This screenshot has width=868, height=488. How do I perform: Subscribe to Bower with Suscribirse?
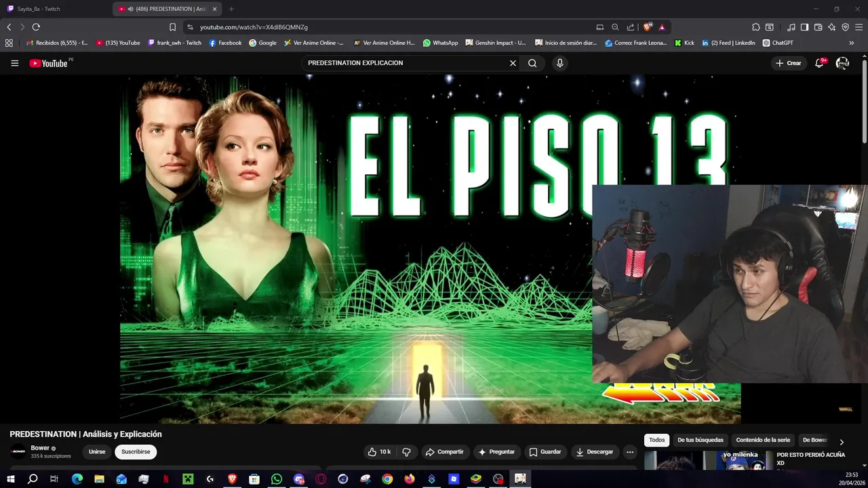pos(136,451)
